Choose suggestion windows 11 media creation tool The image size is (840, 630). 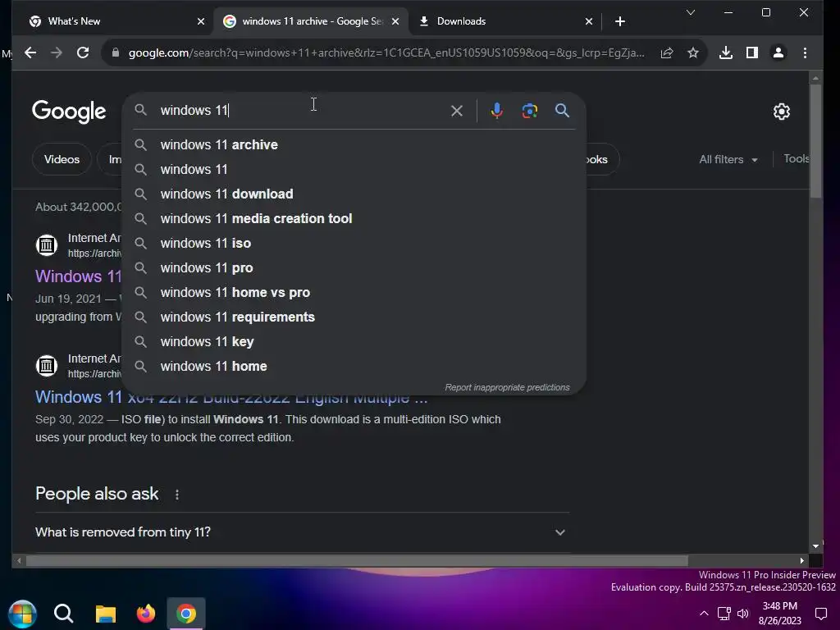click(x=354, y=218)
